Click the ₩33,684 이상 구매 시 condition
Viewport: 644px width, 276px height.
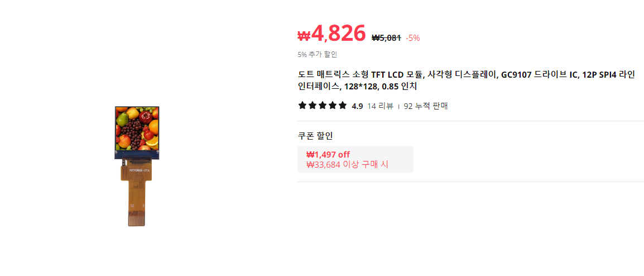click(x=347, y=164)
